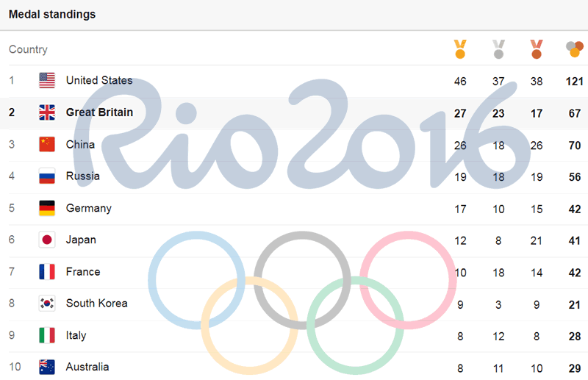Click the United States flag icon

[x=47, y=81]
